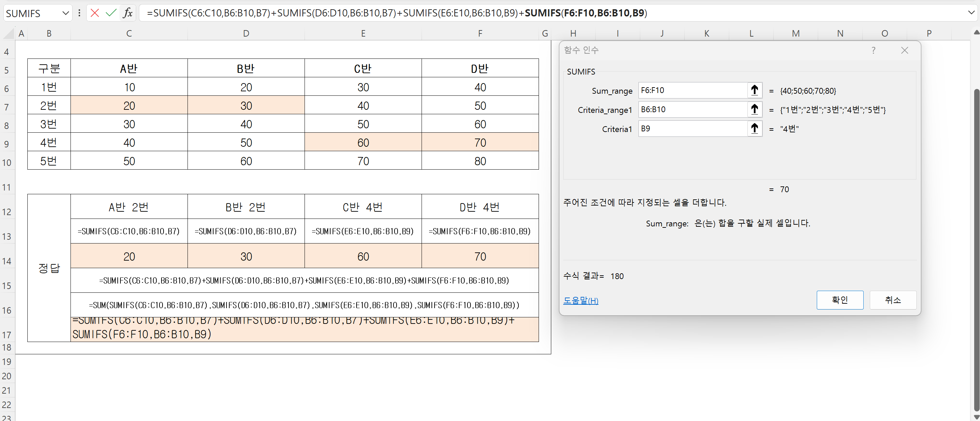Click Criteria_range1 range selector arrow
The image size is (980, 421).
pos(754,109)
